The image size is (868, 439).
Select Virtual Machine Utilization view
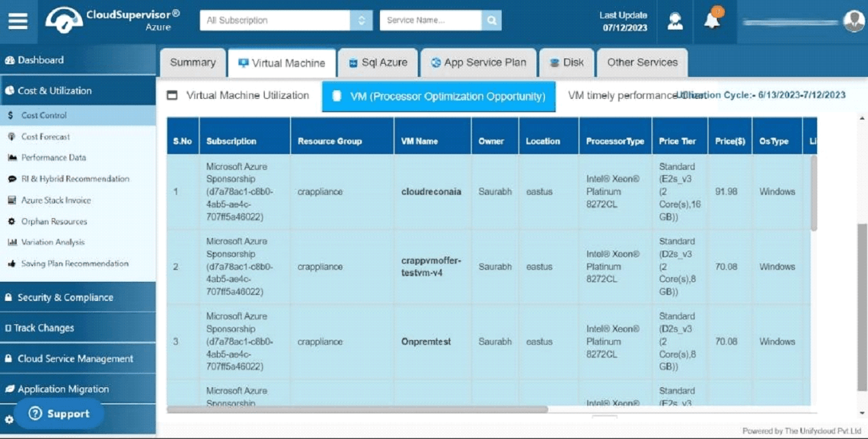pyautogui.click(x=238, y=95)
